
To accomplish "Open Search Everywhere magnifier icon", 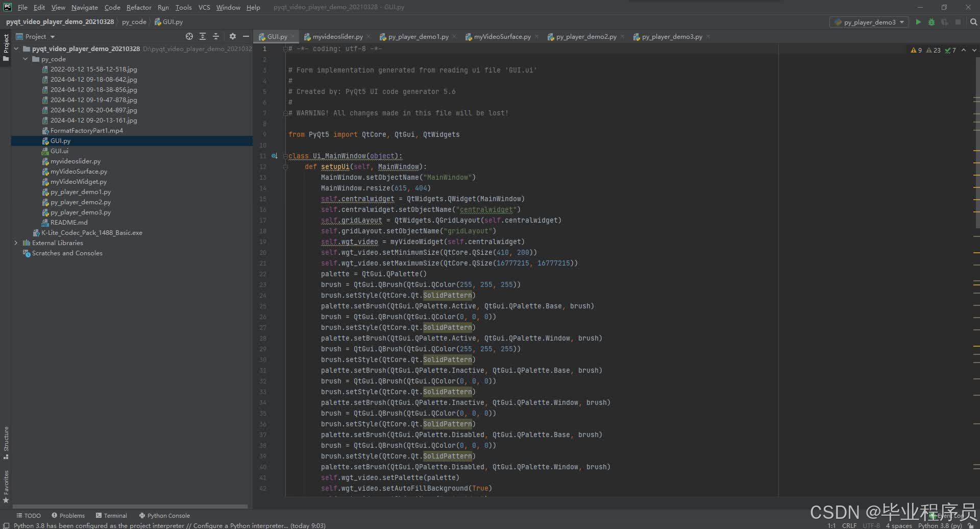I will 973,22.
